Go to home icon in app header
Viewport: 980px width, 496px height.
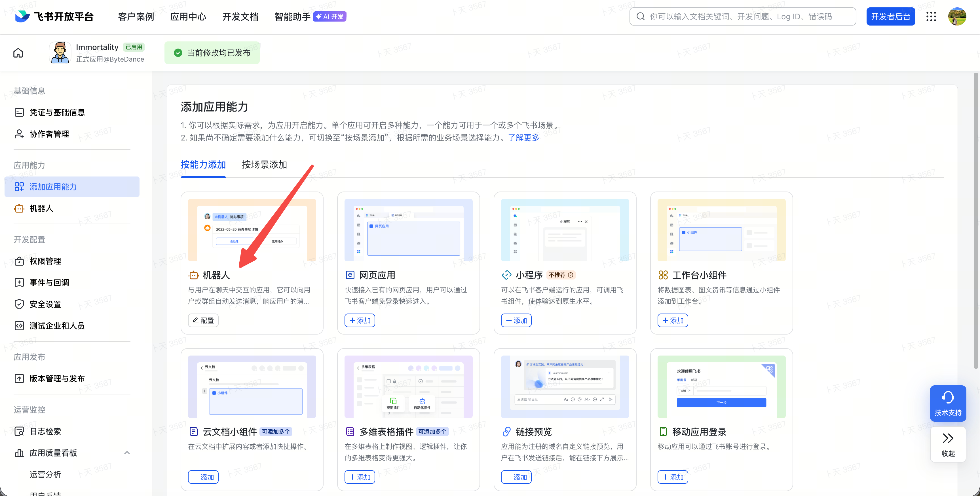(x=18, y=53)
